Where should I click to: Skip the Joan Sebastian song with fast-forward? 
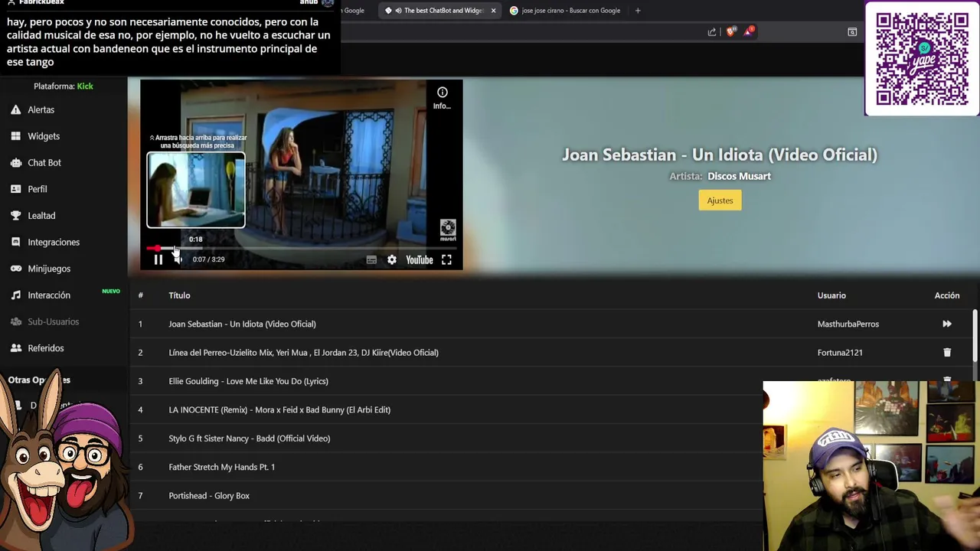947,324
